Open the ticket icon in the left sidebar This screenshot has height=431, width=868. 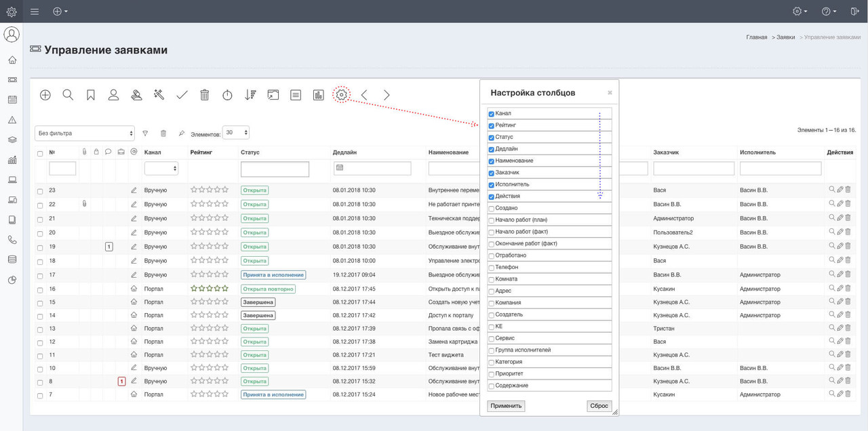pyautogui.click(x=12, y=80)
